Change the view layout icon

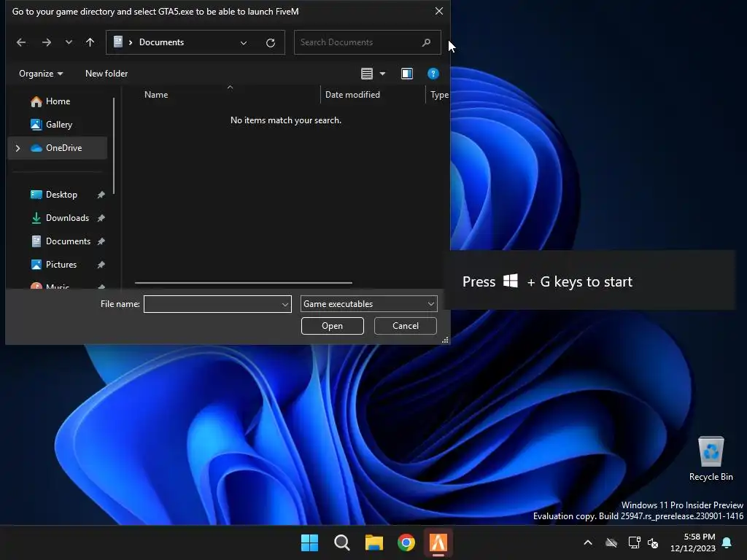pyautogui.click(x=367, y=74)
